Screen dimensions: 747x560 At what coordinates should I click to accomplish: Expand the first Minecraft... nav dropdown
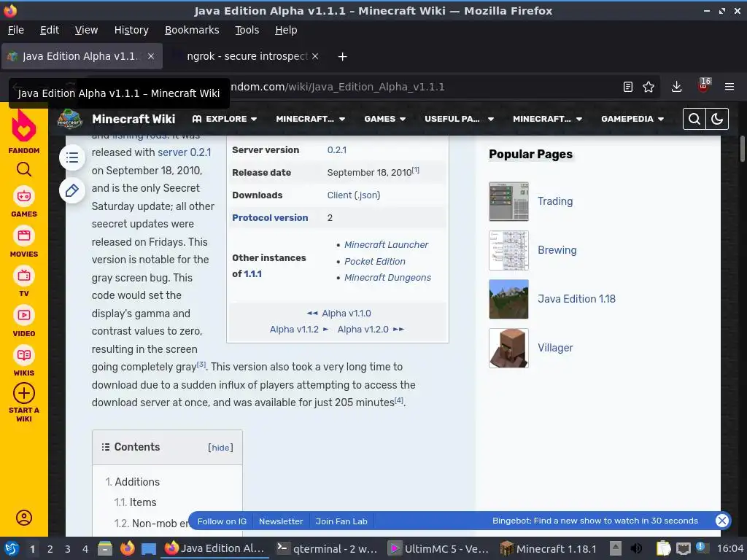[310, 119]
